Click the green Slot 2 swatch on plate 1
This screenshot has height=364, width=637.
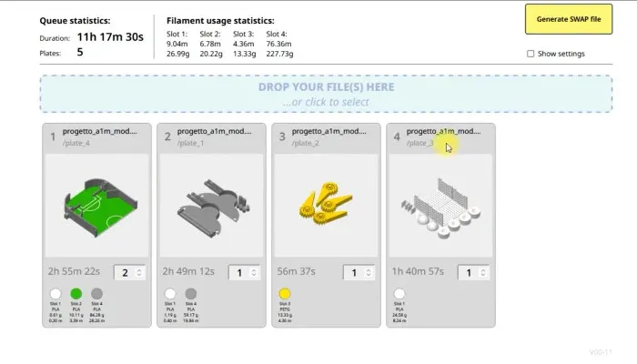76,293
